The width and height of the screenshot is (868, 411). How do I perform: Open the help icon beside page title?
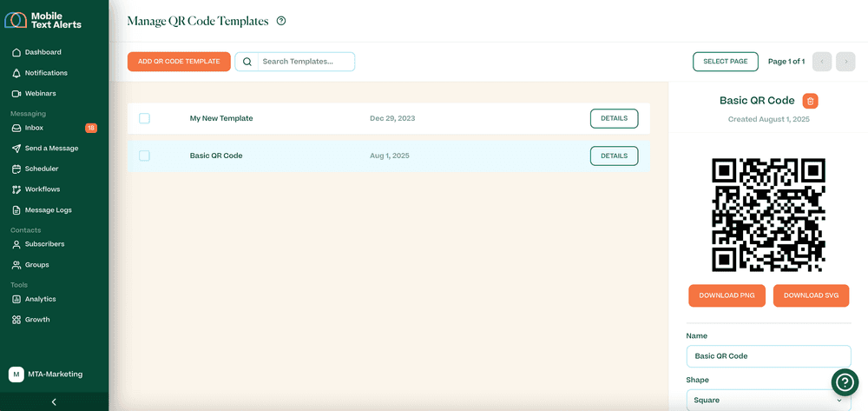click(x=281, y=21)
